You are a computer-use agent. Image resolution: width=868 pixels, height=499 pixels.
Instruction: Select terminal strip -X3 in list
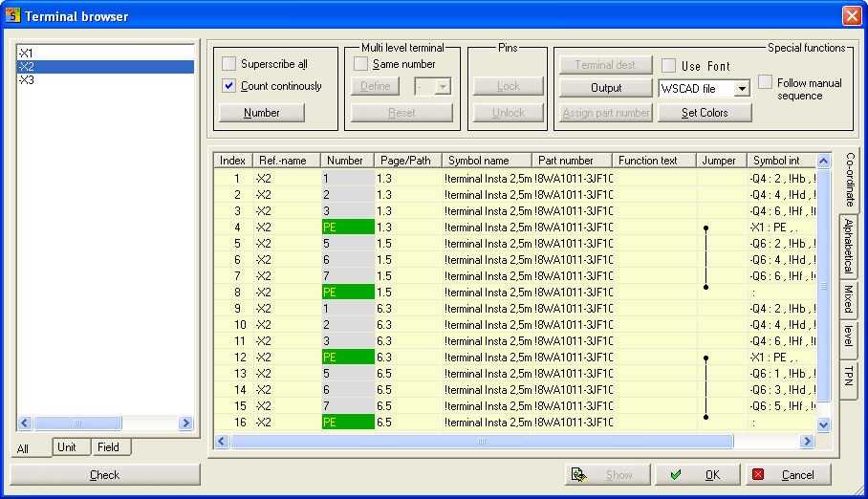(x=105, y=79)
